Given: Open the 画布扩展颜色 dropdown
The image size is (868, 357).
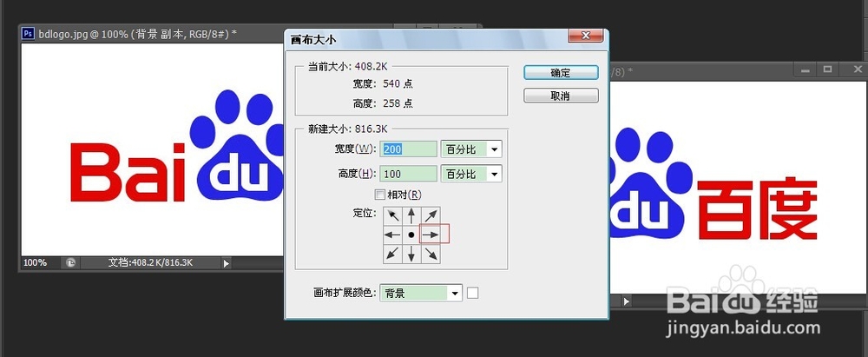Looking at the screenshot, I should pos(421,294).
